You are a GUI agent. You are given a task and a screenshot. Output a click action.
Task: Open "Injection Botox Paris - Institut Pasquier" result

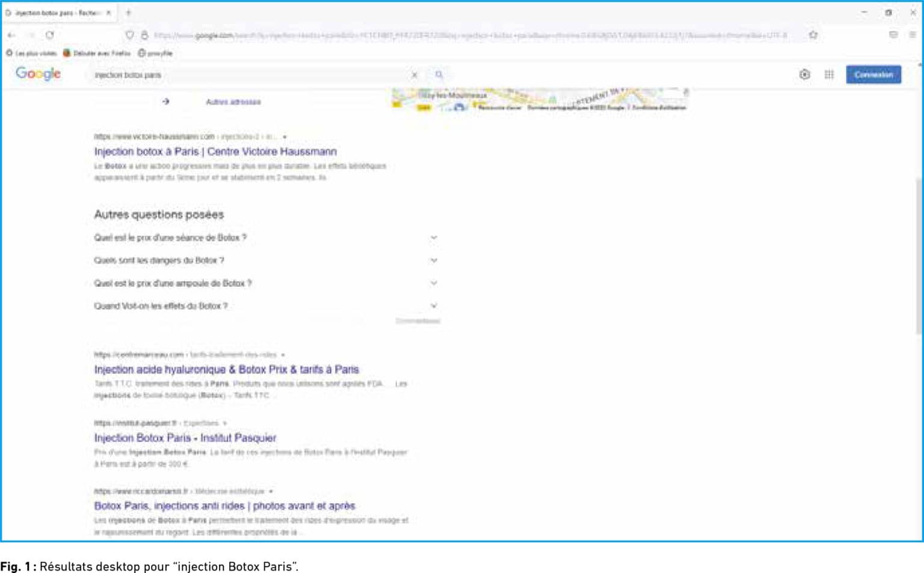click(x=185, y=438)
